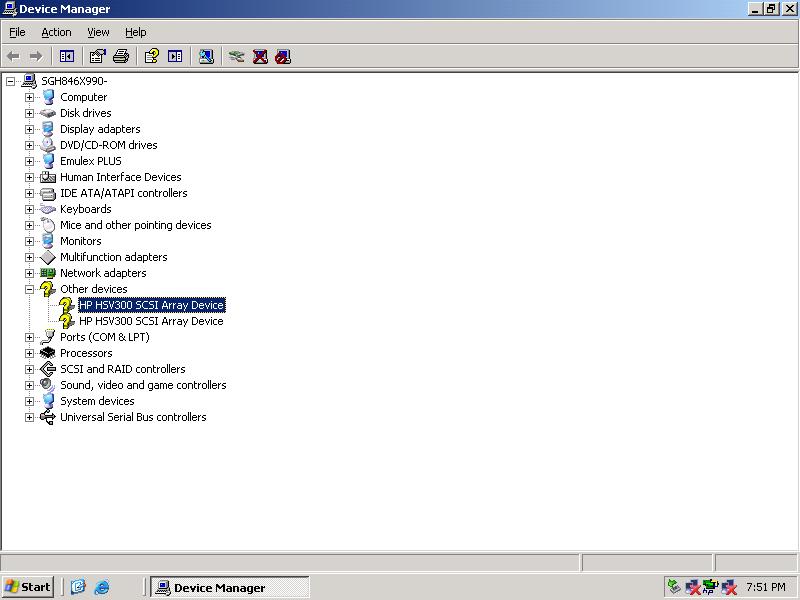Expand the Computer node
The width and height of the screenshot is (800, 600).
coord(29,97)
